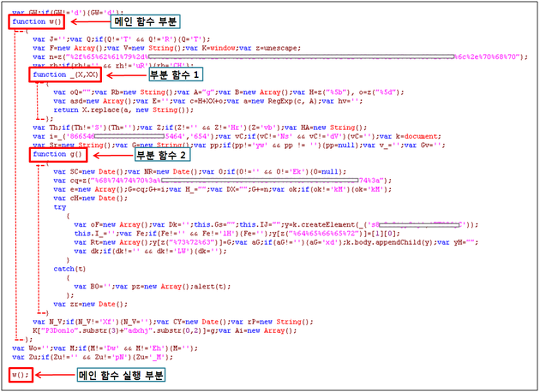Screen dimensions: 540x392
Task: Click the line starting "this.I_='';var Fe;"
Action: click(x=237, y=234)
